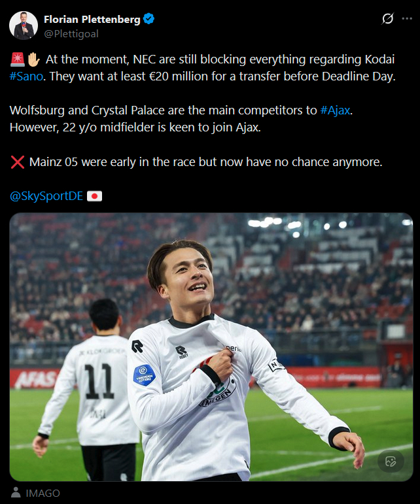The height and width of the screenshot is (504, 420).
Task: Click the Japan flag emoji
Action: [95, 196]
